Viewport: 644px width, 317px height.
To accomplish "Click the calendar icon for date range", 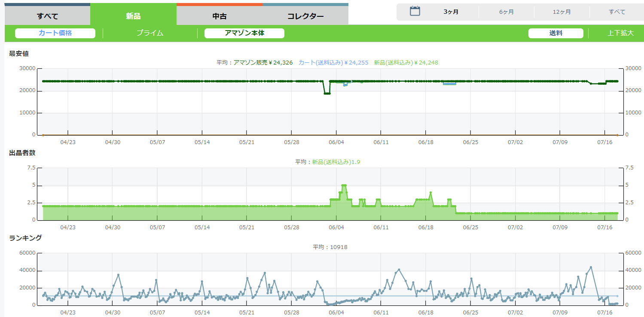I will pos(415,12).
